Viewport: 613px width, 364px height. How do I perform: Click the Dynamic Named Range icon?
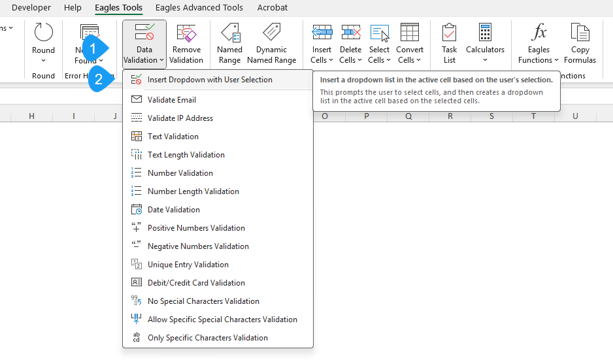pos(272,32)
